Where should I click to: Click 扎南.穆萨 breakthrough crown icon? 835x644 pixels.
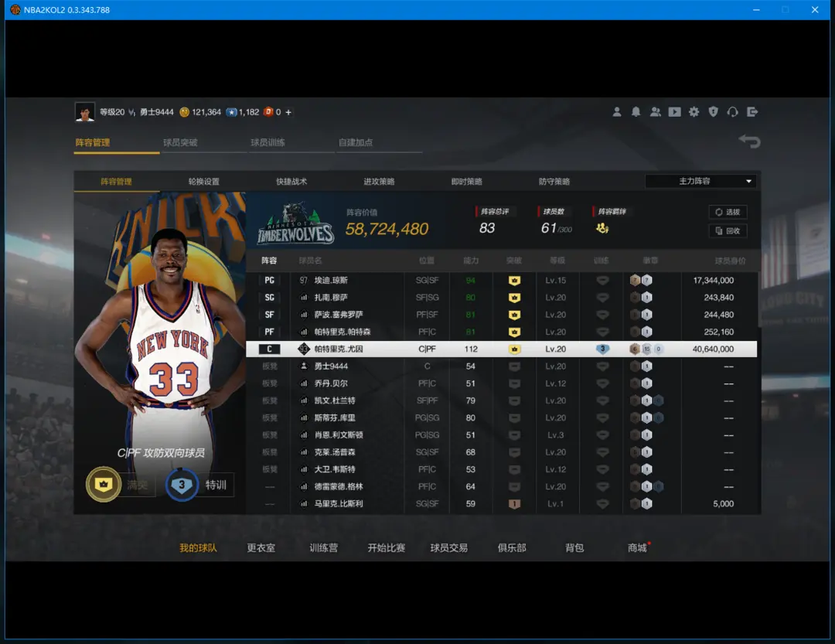click(514, 297)
